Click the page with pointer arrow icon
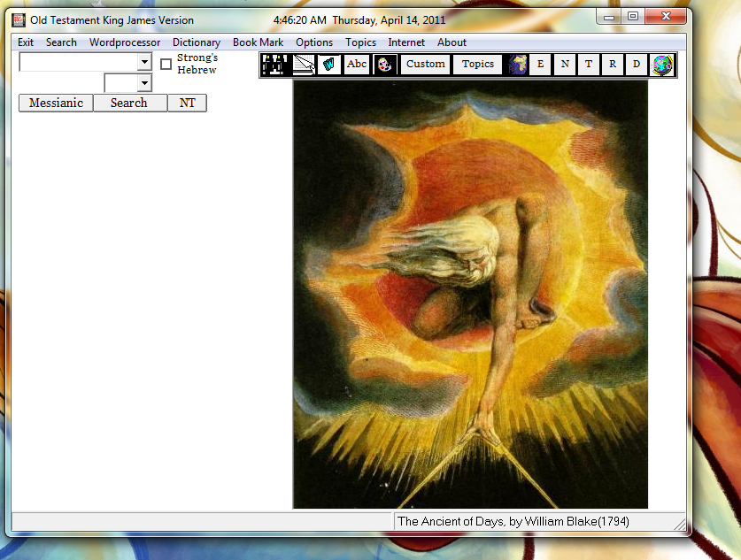 (304, 65)
